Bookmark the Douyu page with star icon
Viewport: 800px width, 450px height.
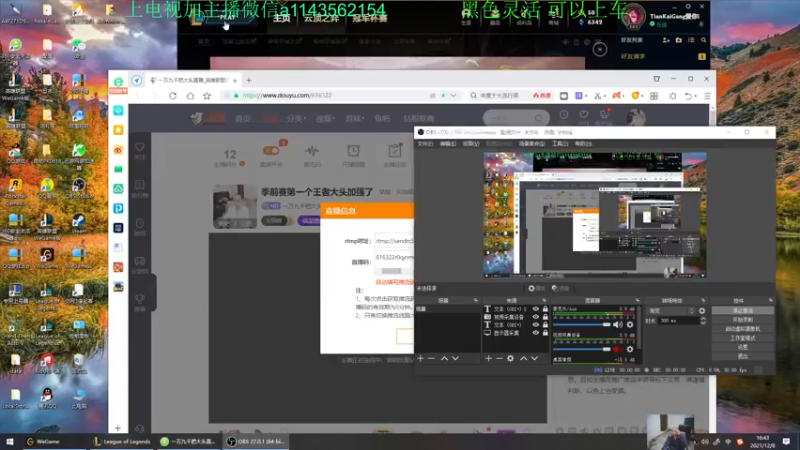[x=207, y=95]
